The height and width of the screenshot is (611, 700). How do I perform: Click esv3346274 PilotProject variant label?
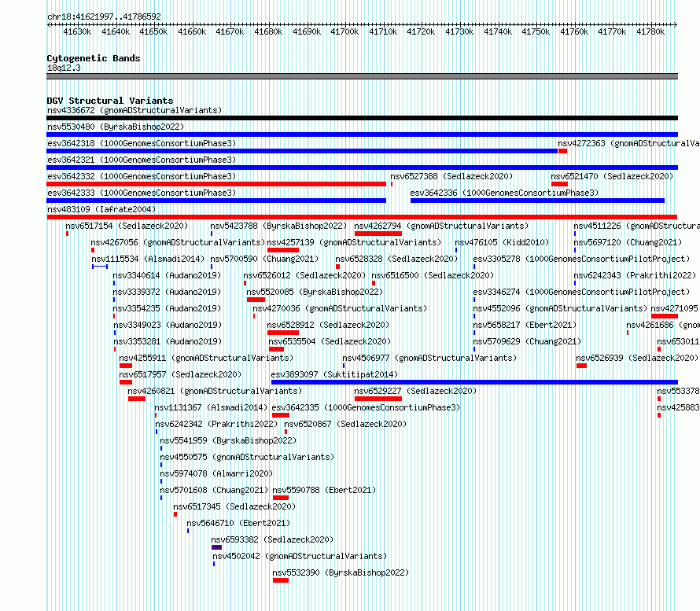tap(581, 292)
